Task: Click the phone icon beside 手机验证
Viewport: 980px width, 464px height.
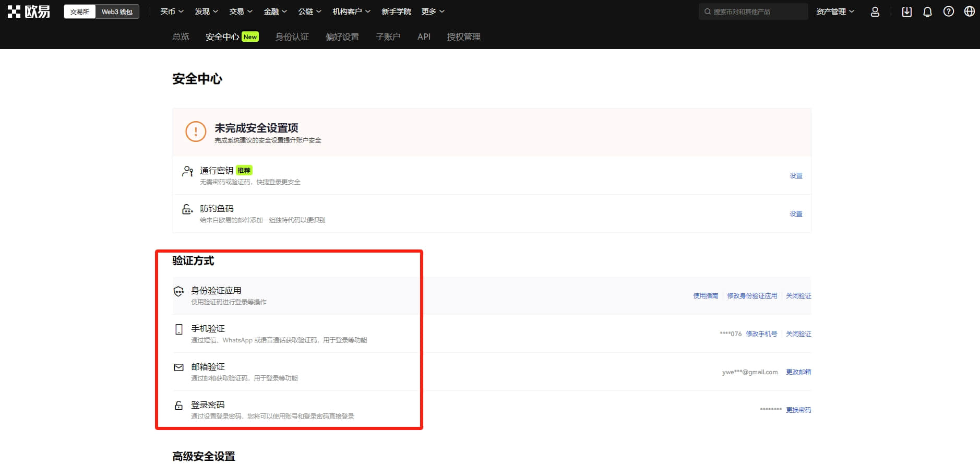Action: tap(178, 329)
